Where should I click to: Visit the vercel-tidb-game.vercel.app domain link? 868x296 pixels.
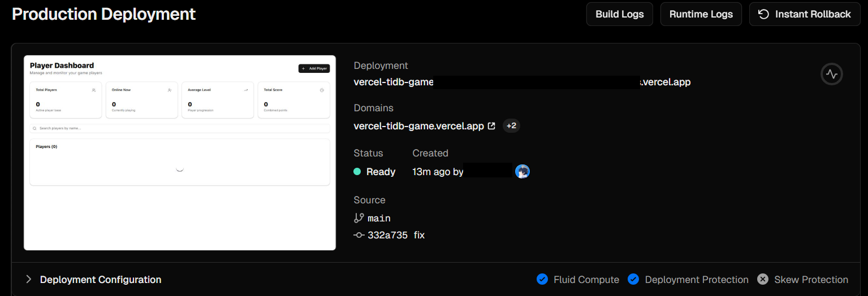[x=418, y=126]
